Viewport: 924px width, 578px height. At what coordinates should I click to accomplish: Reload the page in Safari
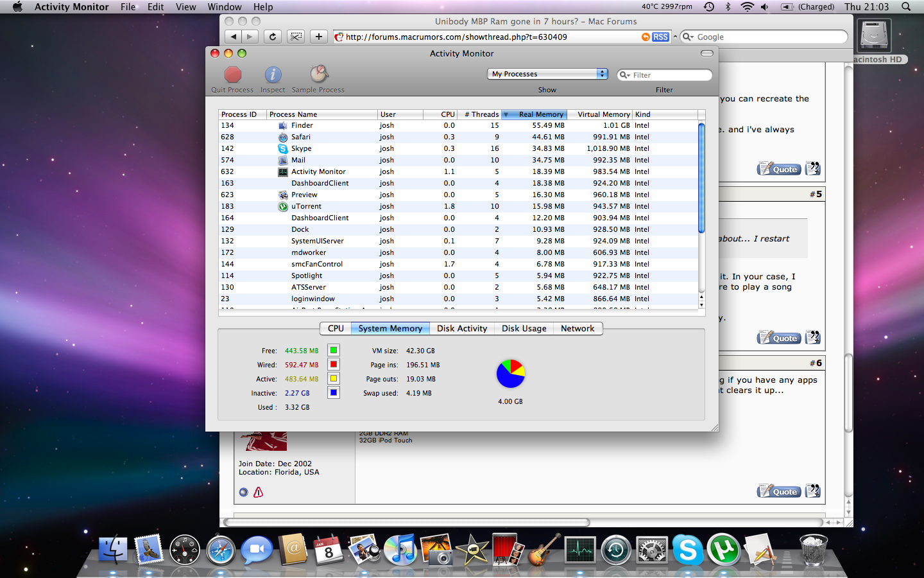273,37
